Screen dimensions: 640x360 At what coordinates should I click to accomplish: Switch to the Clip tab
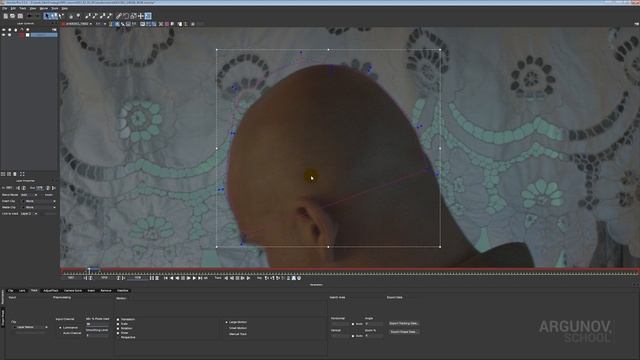(x=11, y=291)
